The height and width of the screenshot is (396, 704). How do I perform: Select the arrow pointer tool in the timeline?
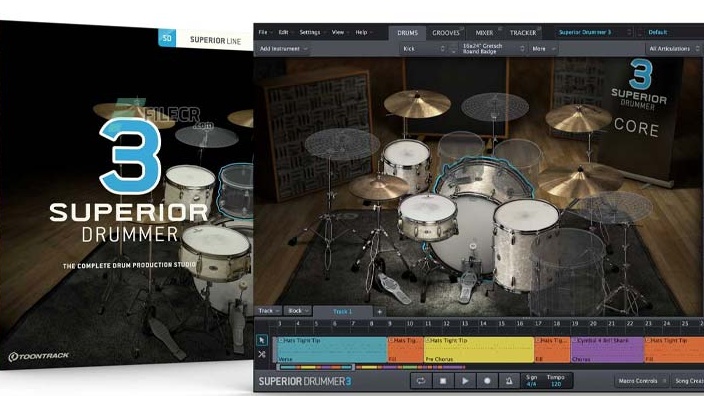(262, 340)
